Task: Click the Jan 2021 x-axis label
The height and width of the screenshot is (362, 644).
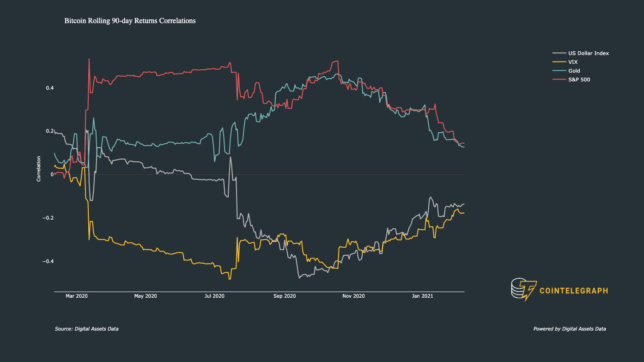Action: (422, 296)
